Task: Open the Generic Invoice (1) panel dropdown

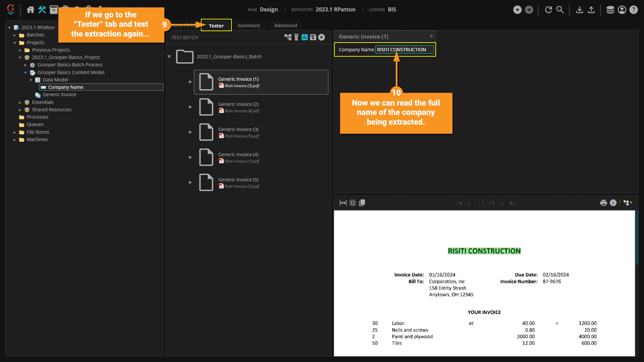Action: tap(431, 37)
